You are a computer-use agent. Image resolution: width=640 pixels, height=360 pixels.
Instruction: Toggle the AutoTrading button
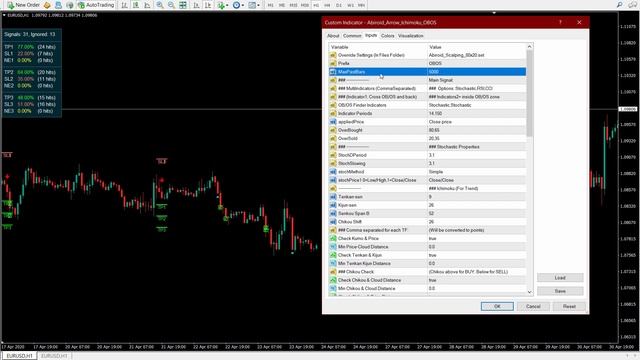tap(96, 5)
